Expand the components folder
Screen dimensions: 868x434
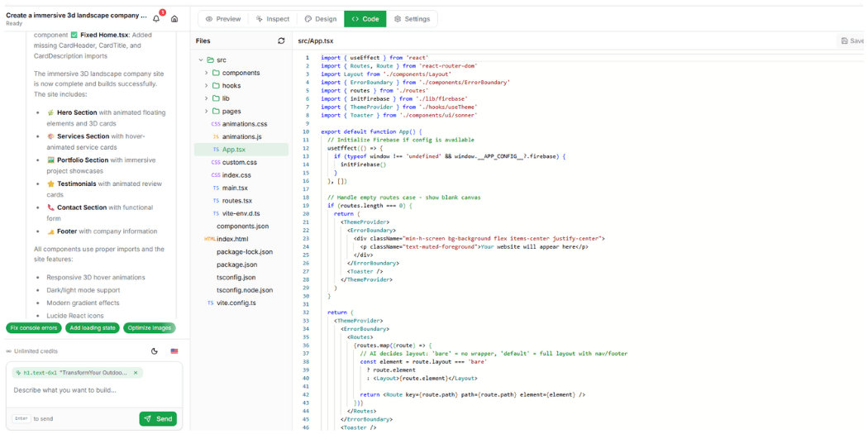click(206, 73)
